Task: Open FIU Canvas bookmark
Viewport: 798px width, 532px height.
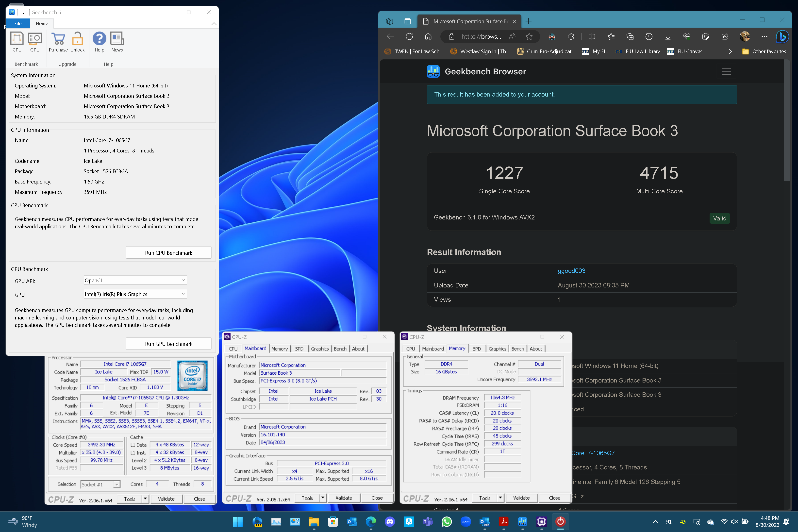Action: [685, 51]
